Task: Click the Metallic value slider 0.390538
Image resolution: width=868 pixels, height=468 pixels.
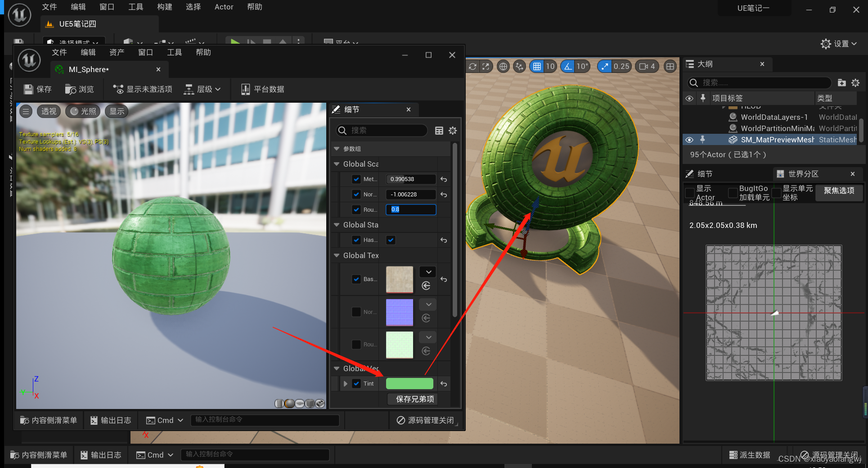Action: pyautogui.click(x=411, y=179)
